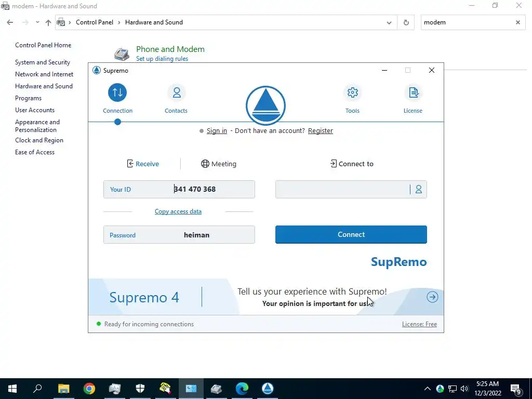
Task: Click the Connect to heading
Action: coord(352,164)
